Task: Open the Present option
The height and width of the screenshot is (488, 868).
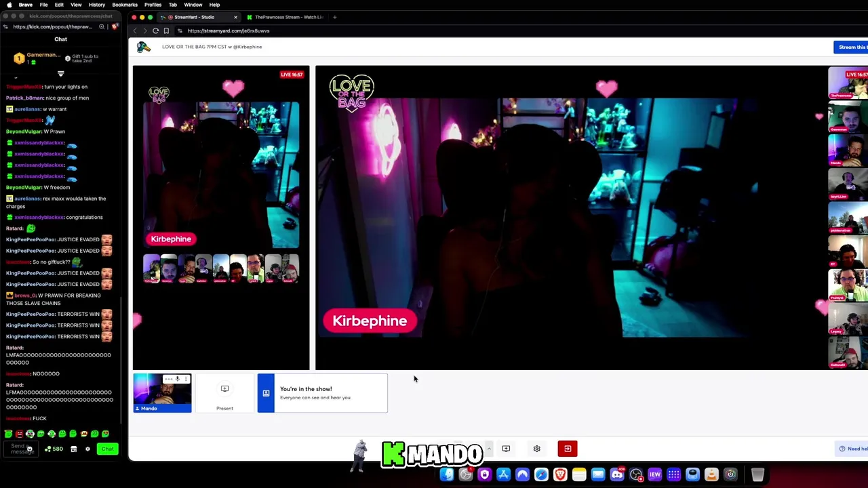Action: (x=224, y=393)
